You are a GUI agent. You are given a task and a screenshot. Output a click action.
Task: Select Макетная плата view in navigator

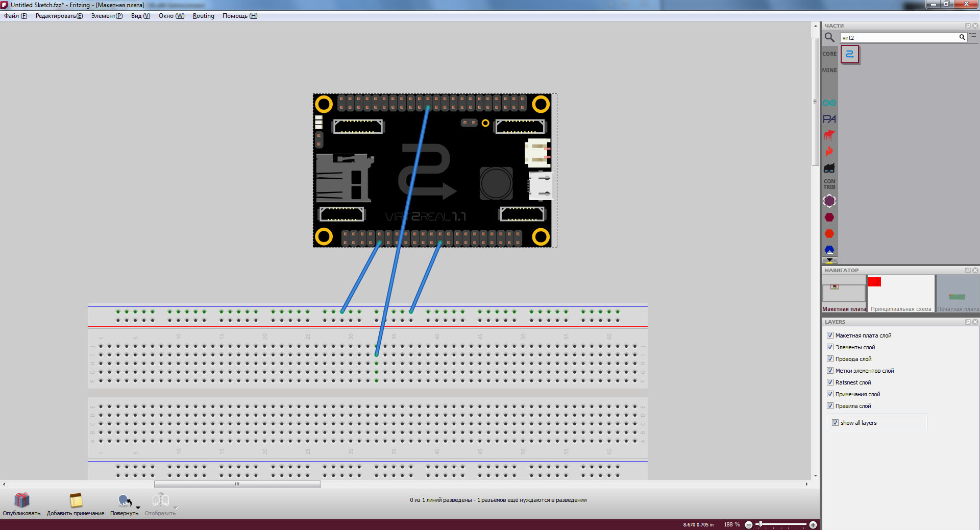[844, 294]
